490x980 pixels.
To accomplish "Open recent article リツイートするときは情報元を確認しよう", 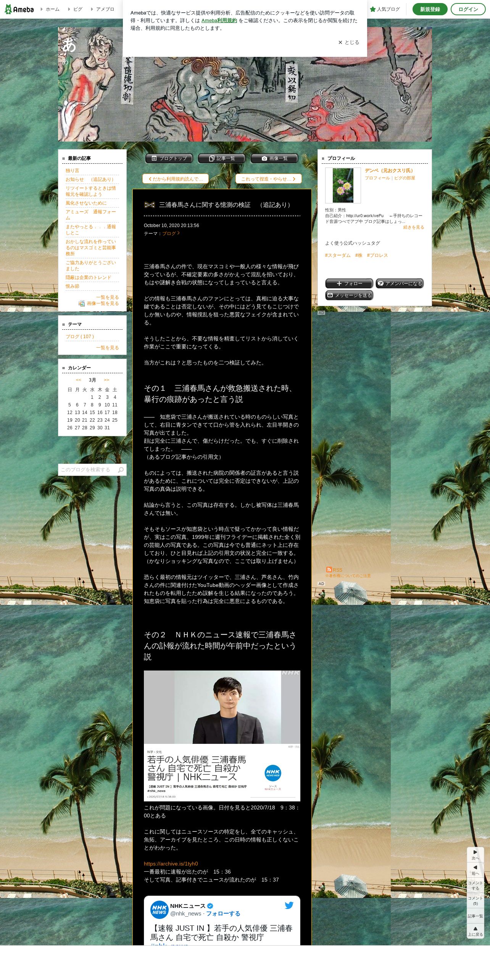I will (91, 191).
